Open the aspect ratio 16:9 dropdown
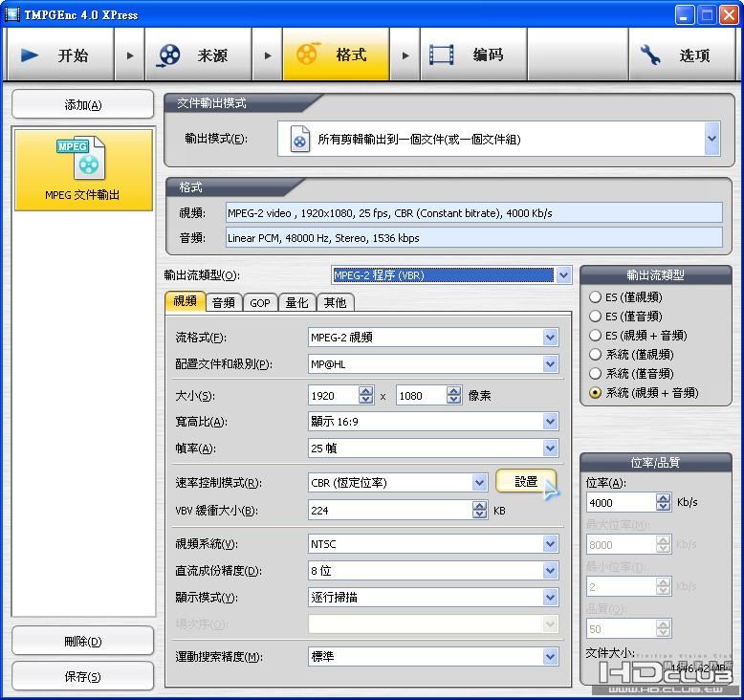The height and width of the screenshot is (700, 744). pos(551,421)
